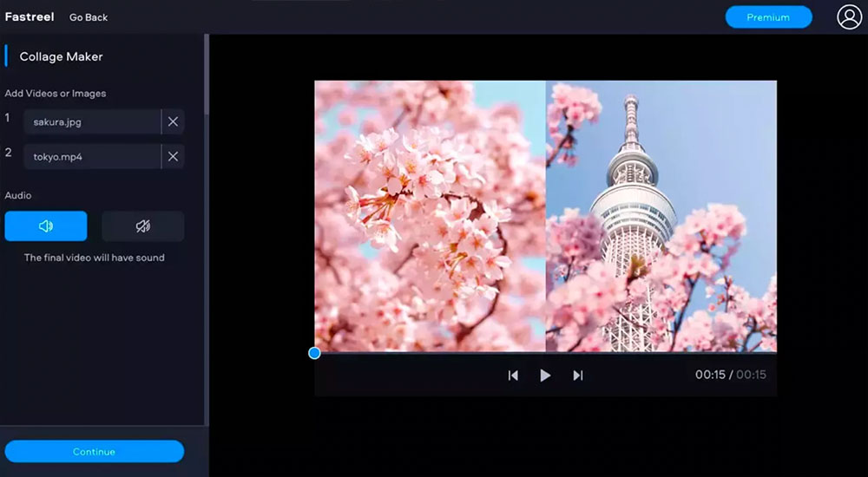Click the left sakura collage pane
Viewport: 868px width, 477px height.
[x=431, y=216]
